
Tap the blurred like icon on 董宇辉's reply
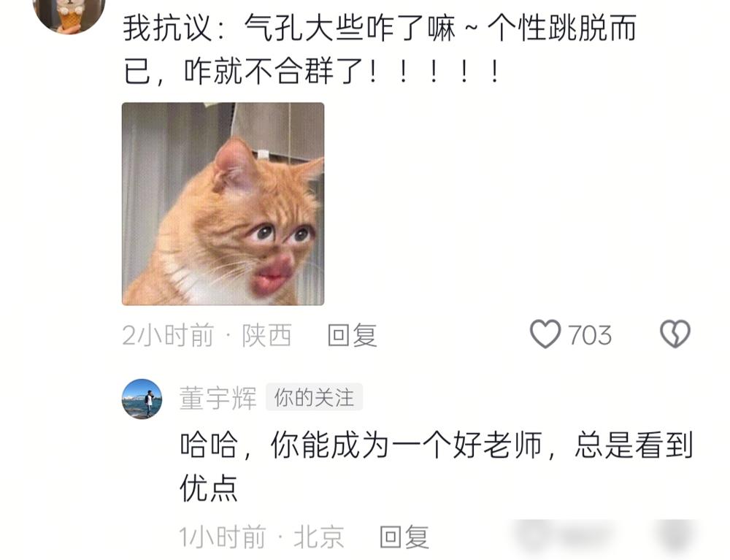tap(531, 535)
